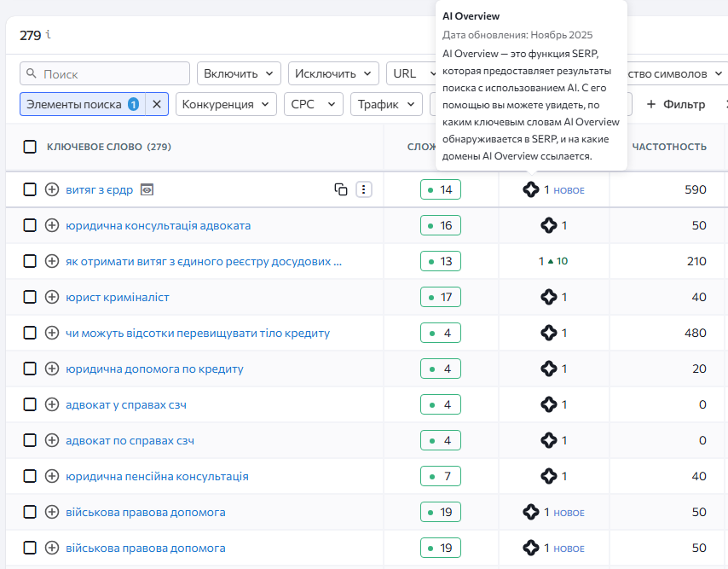Click the plus icon beside 'юрист криміналіст'
Screen dimensions: 728x569
(x=51, y=296)
